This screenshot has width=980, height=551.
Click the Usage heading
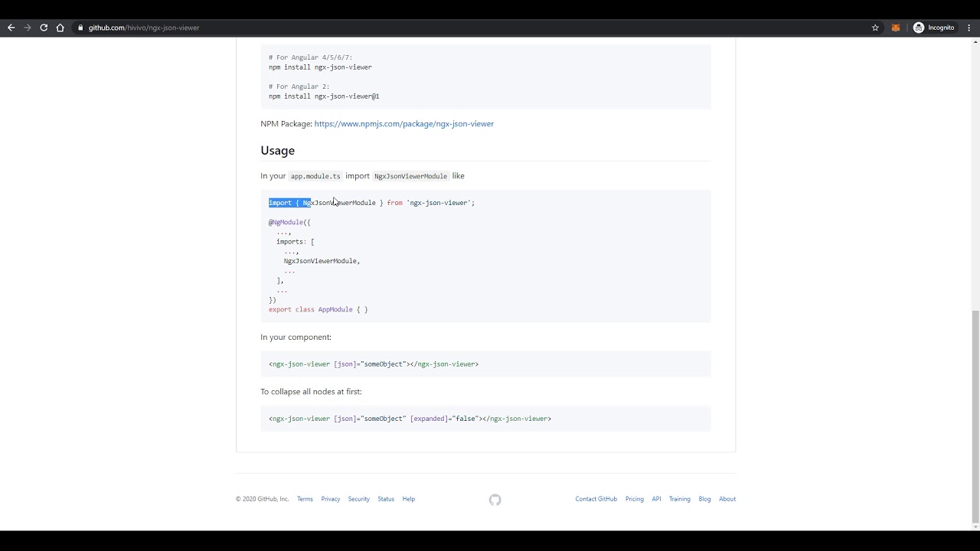point(277,151)
